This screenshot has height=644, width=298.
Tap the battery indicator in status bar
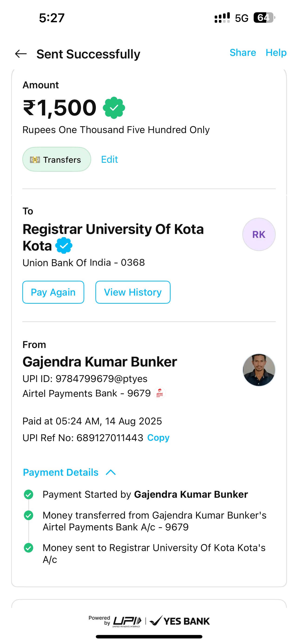tap(264, 18)
